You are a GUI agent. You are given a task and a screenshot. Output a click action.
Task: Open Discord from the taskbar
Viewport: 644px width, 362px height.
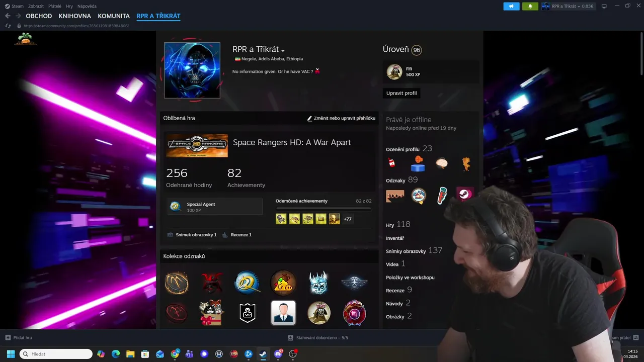pos(278,354)
